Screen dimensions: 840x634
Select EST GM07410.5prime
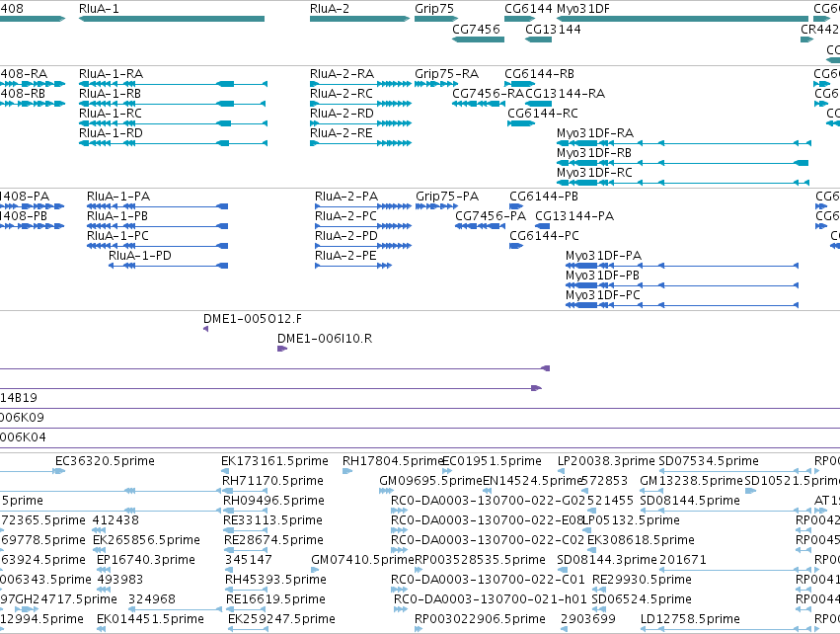362,560
